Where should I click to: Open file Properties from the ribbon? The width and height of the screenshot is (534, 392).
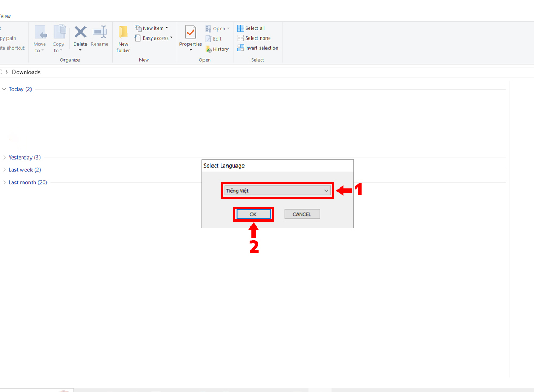click(191, 36)
